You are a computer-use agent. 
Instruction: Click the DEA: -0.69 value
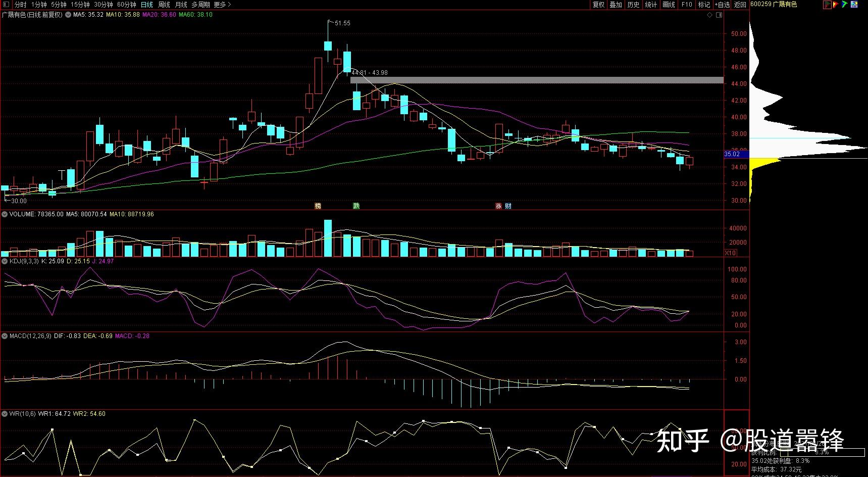point(98,336)
